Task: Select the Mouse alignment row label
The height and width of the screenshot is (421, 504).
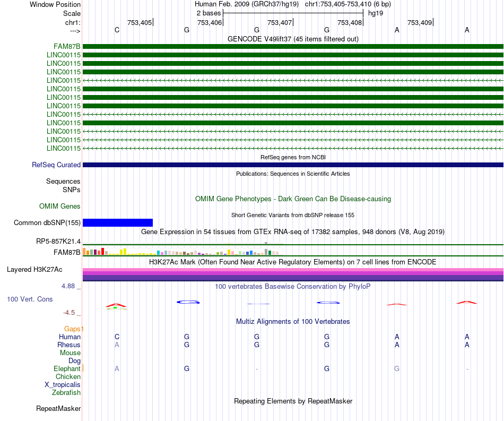Action: pyautogui.click(x=70, y=353)
